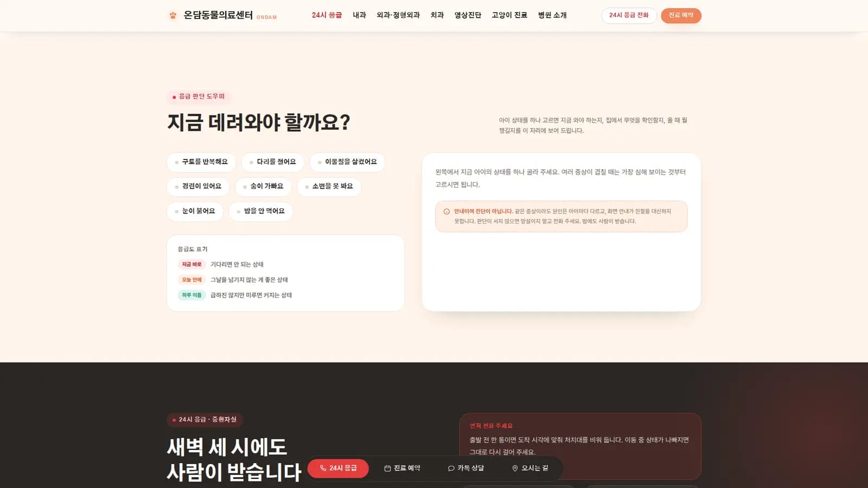Click the 오늘 안에 urgency tag
This screenshot has width=868, height=488.
click(192, 280)
